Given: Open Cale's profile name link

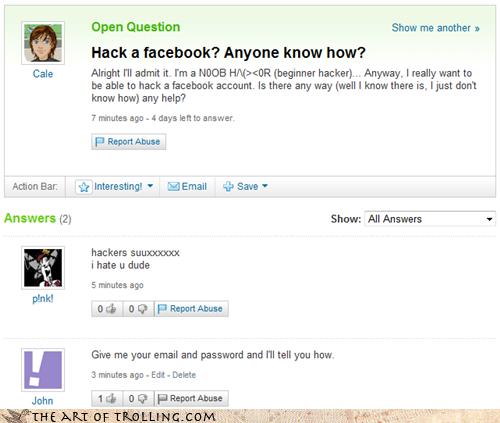Looking at the screenshot, I should (x=43, y=74).
